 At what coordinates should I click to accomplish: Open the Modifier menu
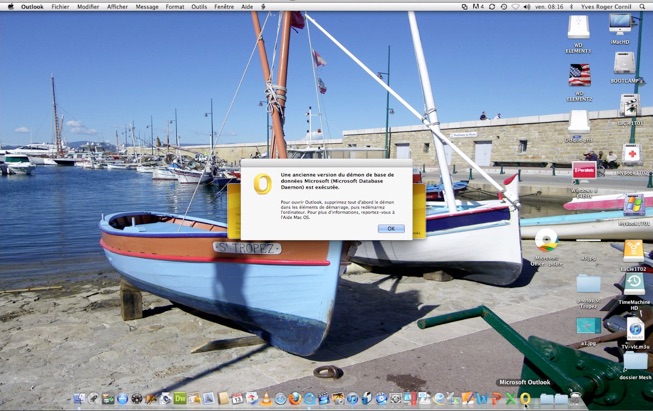tap(88, 7)
